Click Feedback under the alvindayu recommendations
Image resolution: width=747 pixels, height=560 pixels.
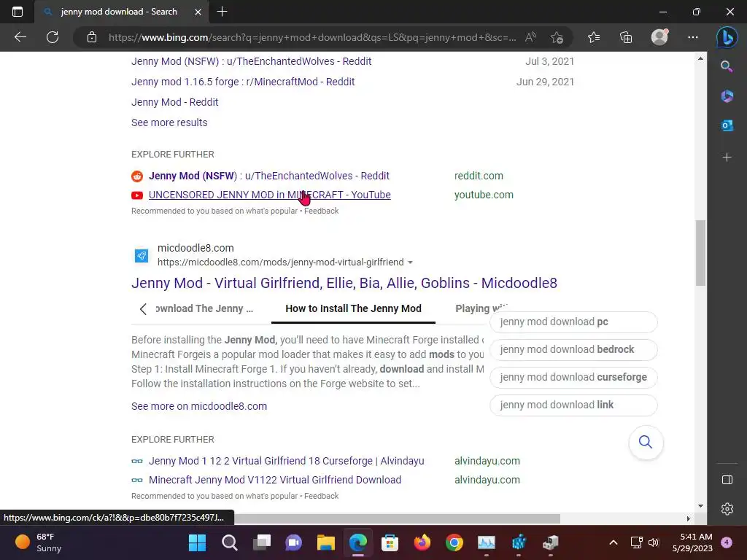[321, 496]
